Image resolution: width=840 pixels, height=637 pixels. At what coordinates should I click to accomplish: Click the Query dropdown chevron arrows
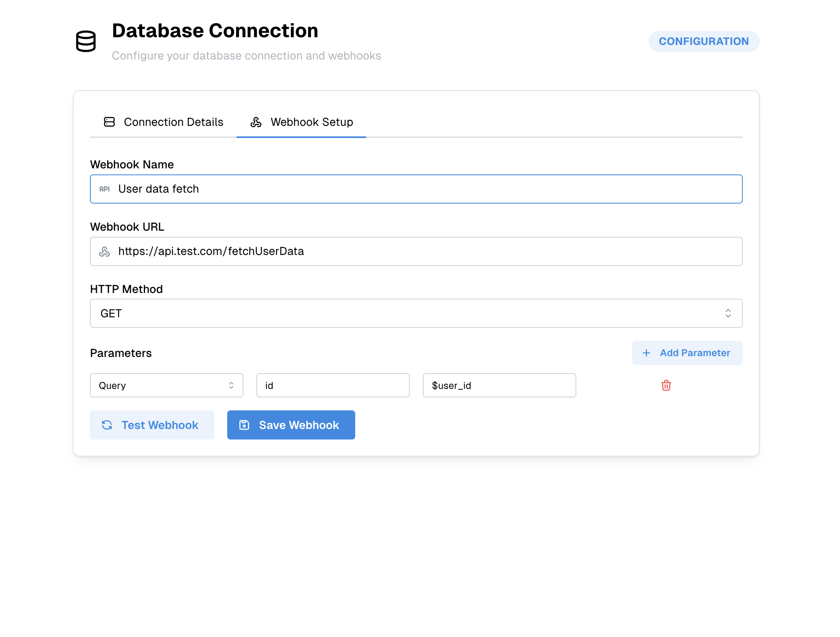click(231, 385)
